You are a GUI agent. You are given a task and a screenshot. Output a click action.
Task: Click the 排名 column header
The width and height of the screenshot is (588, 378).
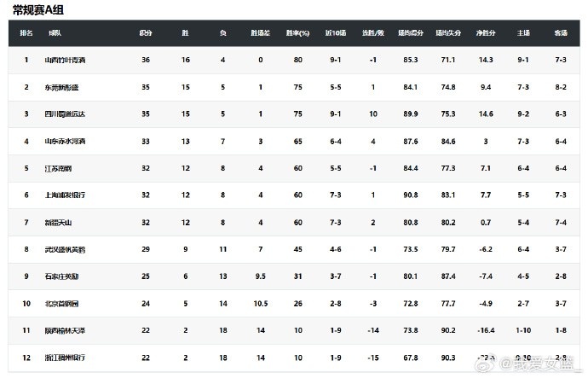click(26, 32)
